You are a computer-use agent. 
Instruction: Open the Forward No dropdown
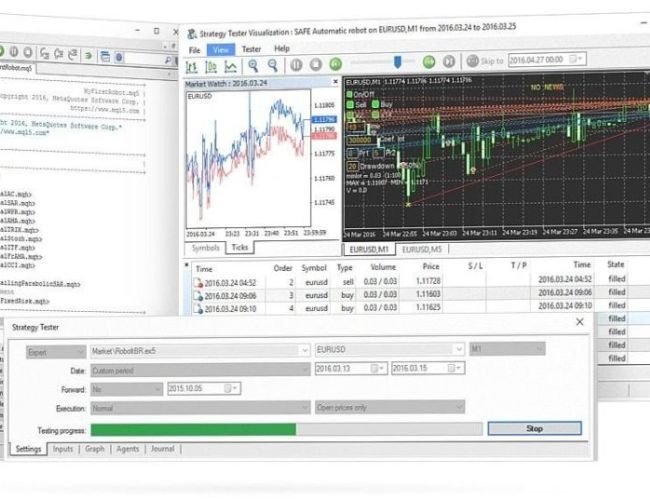click(x=126, y=389)
